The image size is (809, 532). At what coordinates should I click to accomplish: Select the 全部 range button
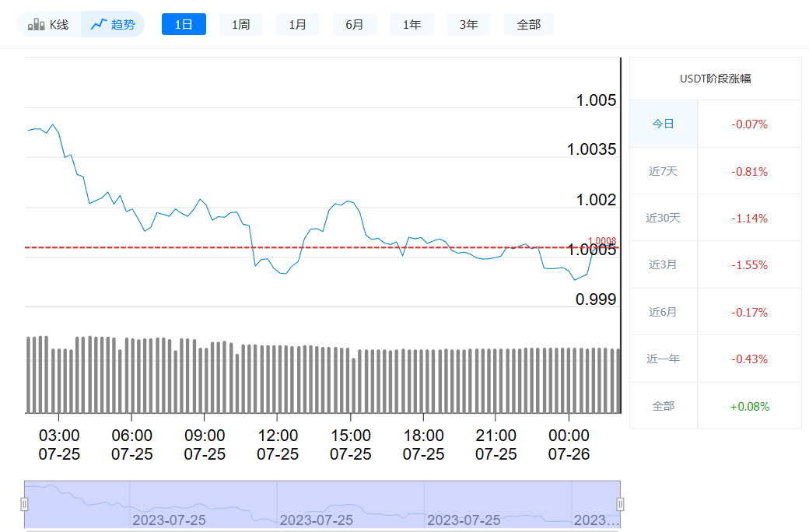528,24
